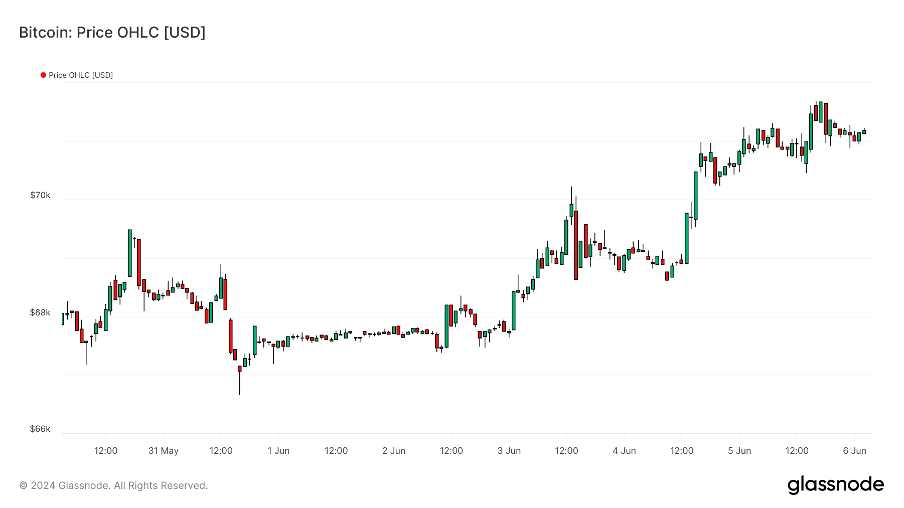Click the $68k y-axis label
This screenshot has height=508, width=904.
click(x=41, y=313)
